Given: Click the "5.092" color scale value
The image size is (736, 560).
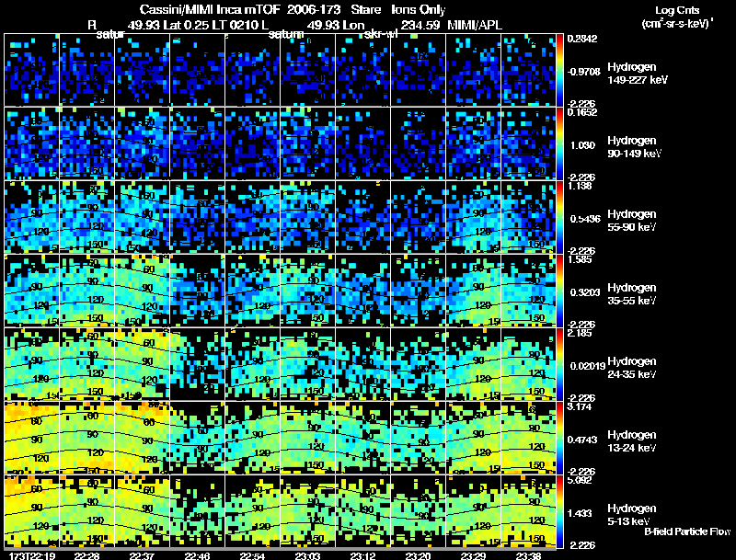Looking at the screenshot, I should [x=580, y=480].
